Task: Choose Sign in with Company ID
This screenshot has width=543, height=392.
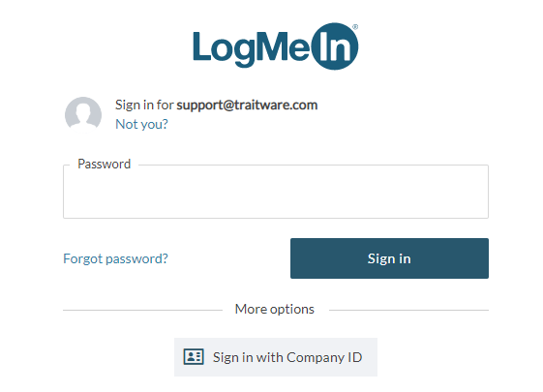Action: click(x=276, y=357)
